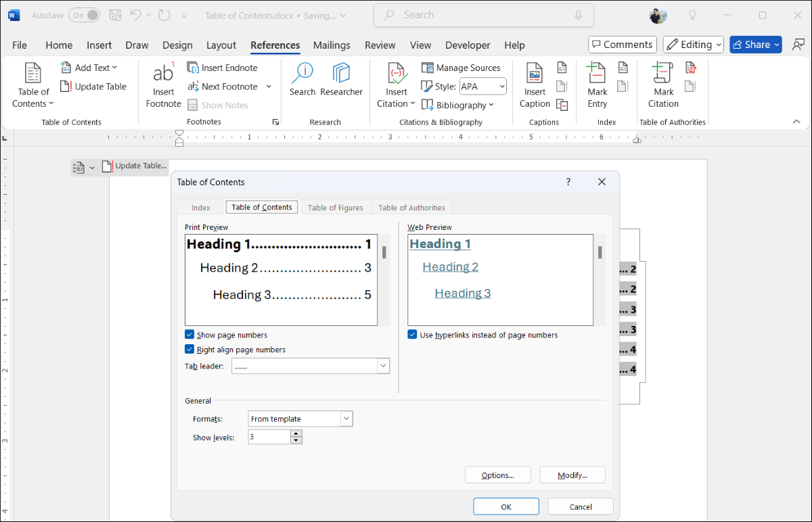Open the Mailings ribbon tab

pyautogui.click(x=332, y=45)
